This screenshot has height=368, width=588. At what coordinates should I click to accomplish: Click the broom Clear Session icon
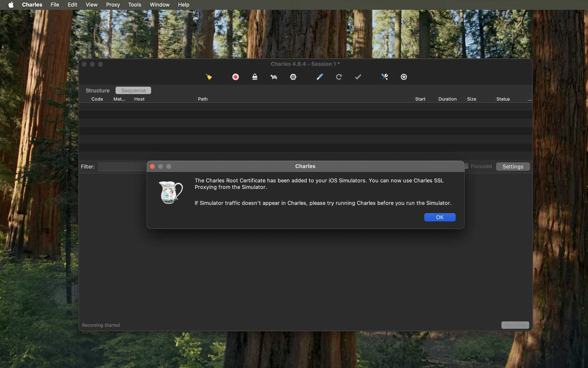point(209,77)
